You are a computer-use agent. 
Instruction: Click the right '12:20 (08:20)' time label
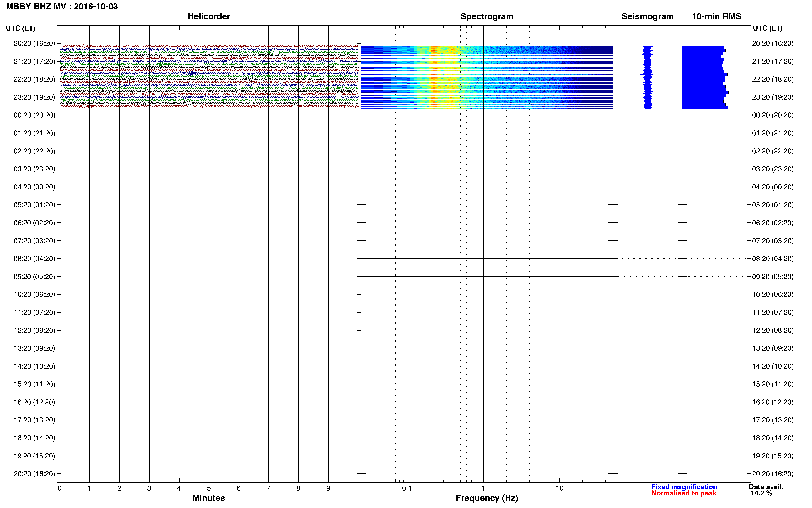point(773,330)
